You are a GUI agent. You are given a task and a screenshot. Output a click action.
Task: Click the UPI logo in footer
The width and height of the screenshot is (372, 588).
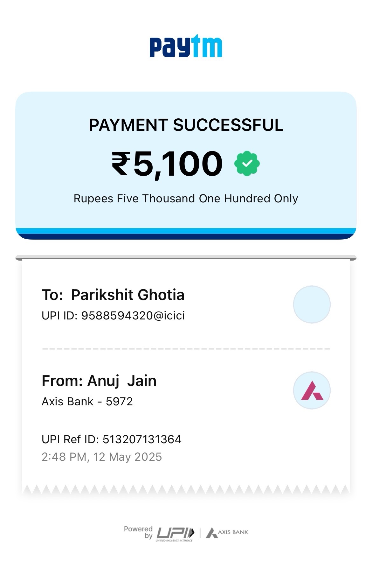(175, 534)
